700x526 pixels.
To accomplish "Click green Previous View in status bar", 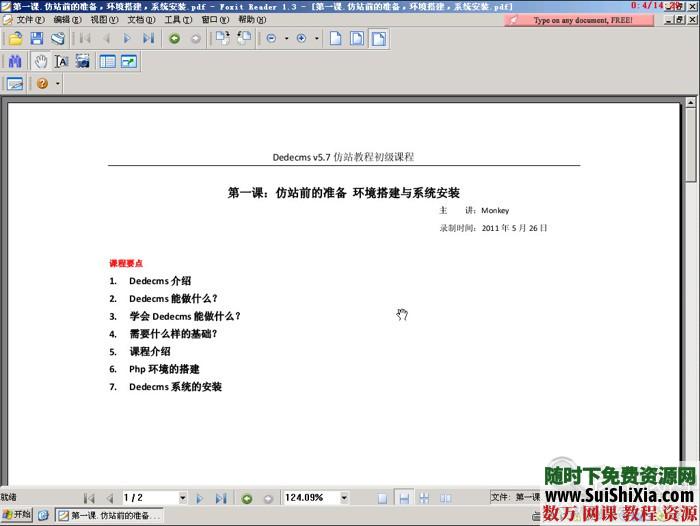I will pyautogui.click(x=247, y=498).
